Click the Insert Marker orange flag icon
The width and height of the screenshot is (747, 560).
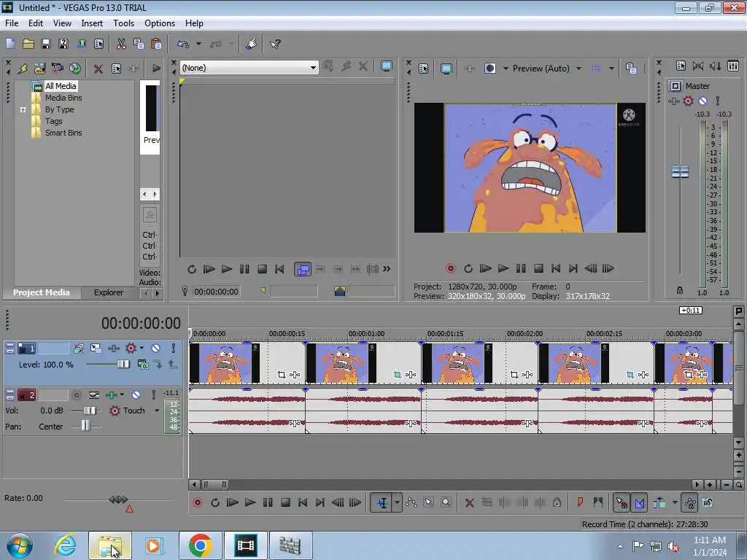580,502
